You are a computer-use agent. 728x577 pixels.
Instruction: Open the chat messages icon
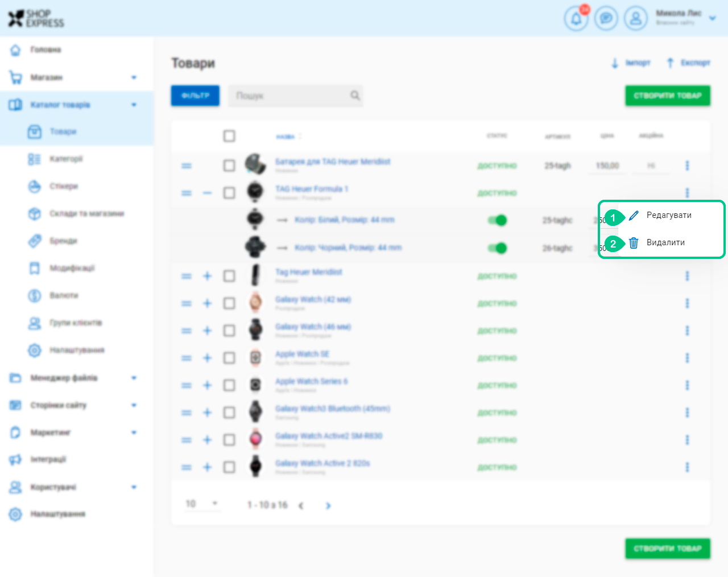(606, 19)
